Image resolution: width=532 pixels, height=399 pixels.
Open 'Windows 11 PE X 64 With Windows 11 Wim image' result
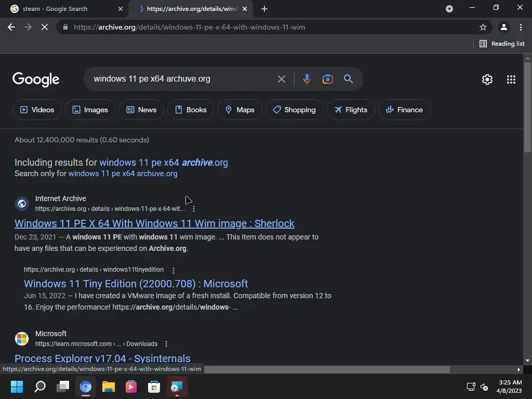tap(154, 223)
